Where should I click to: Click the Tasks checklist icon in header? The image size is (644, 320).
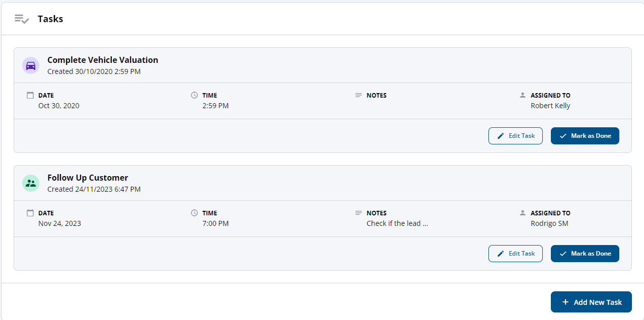coord(22,19)
